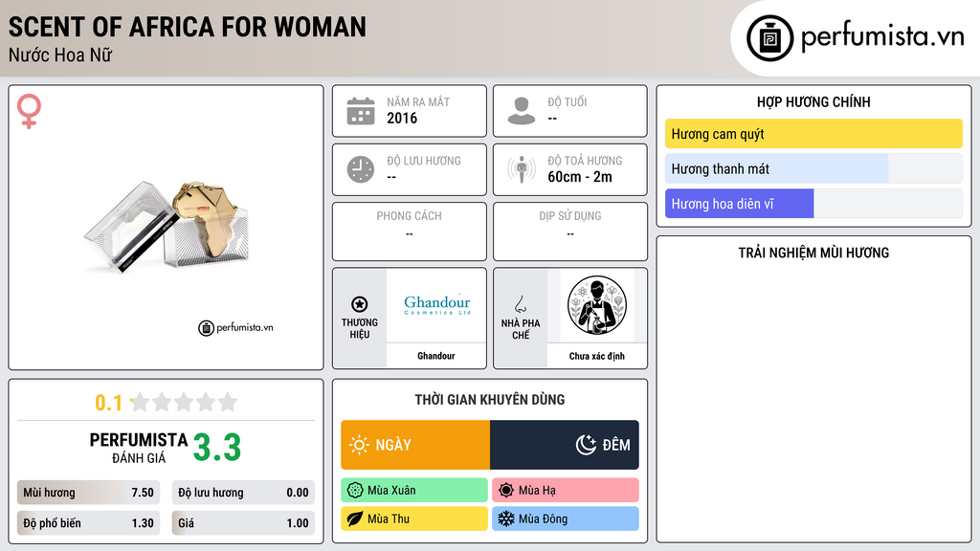Click the snowflake icon beside Mùa Đông

click(x=506, y=518)
